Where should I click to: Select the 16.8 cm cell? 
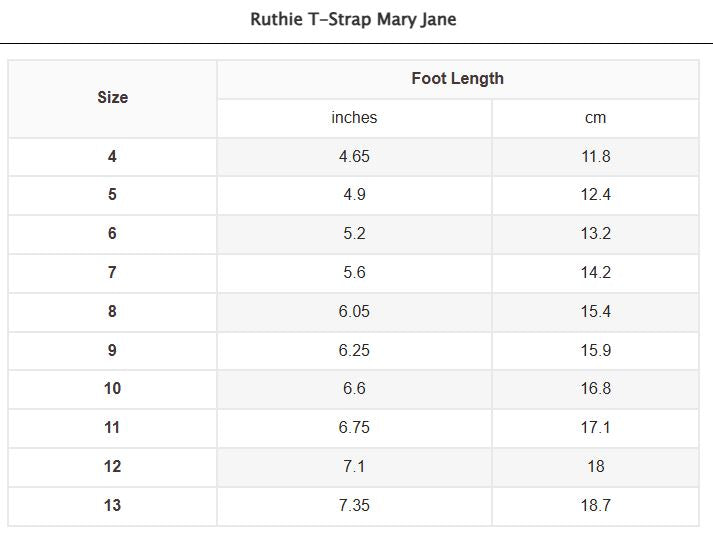click(595, 389)
